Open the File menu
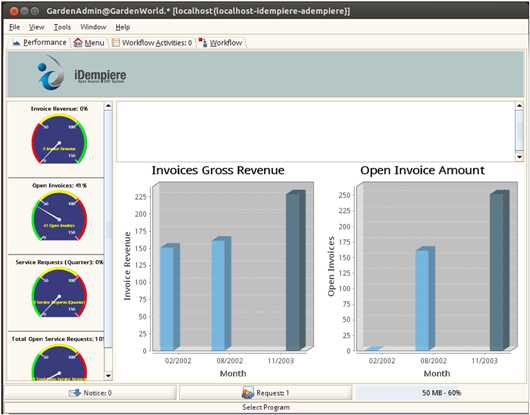 15,27
